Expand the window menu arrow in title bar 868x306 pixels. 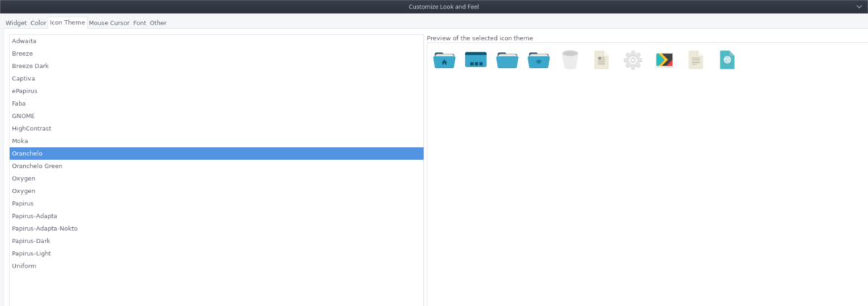pyautogui.click(x=858, y=7)
